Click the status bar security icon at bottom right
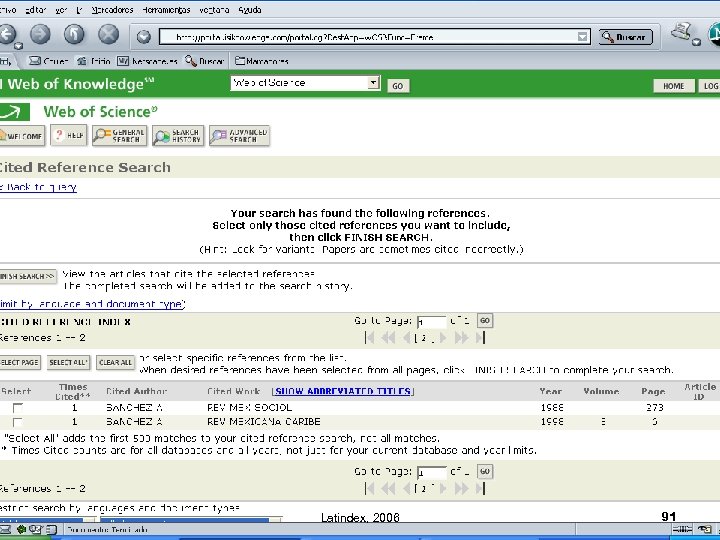Screen dimensions: 720x540 pos(704,529)
